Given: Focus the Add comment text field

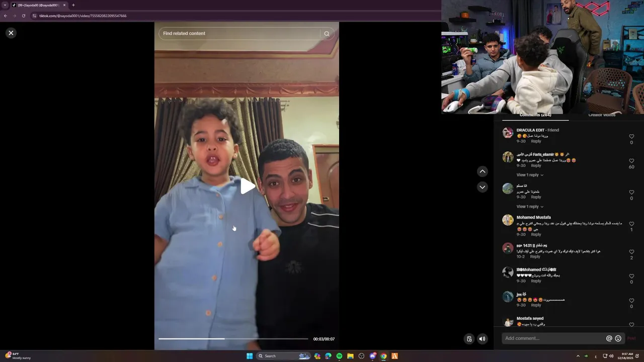Looking at the screenshot, I should pos(553,338).
